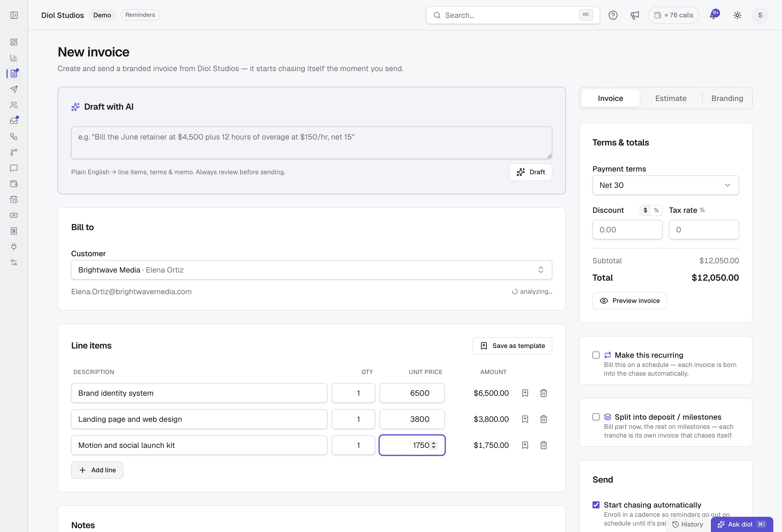Edit the Brand identity system description field

(x=199, y=393)
